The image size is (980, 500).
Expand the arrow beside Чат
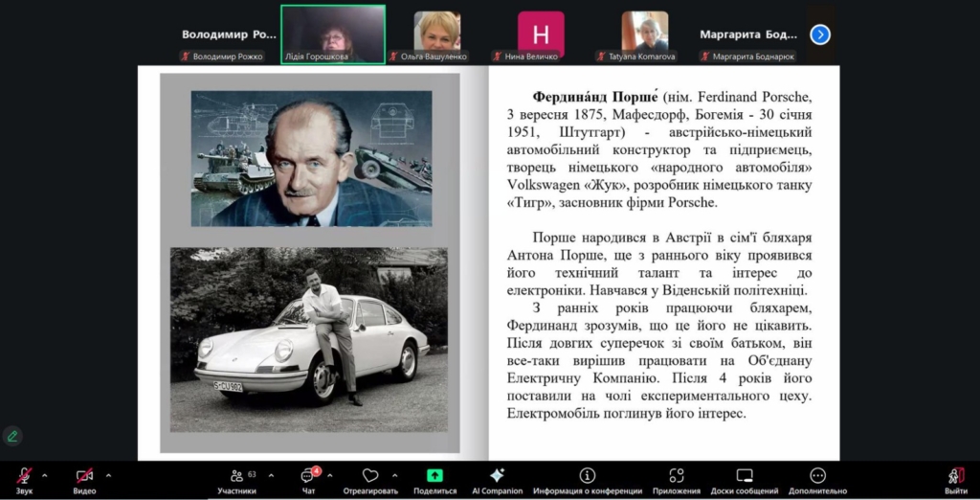(331, 475)
